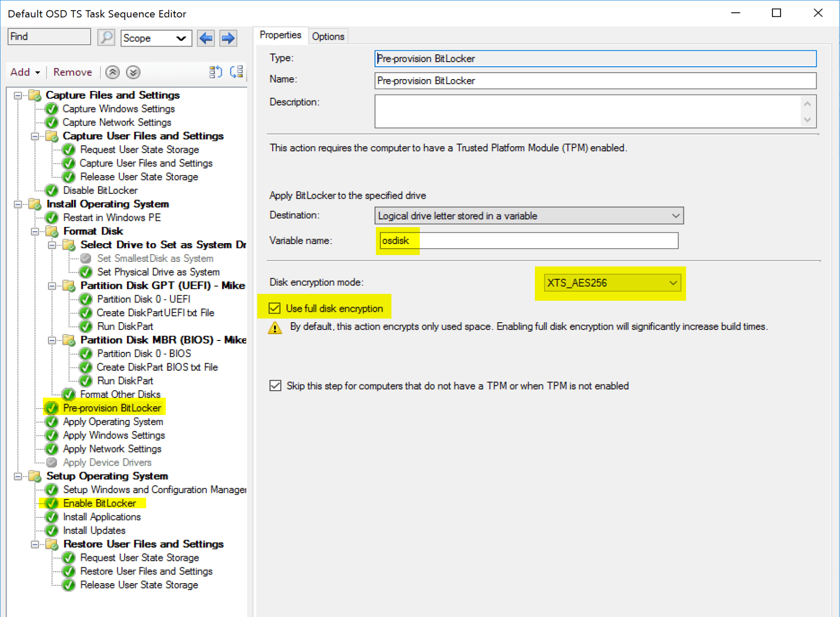This screenshot has height=617, width=840.
Task: Click the Find search magnifier icon
Action: pos(106,37)
